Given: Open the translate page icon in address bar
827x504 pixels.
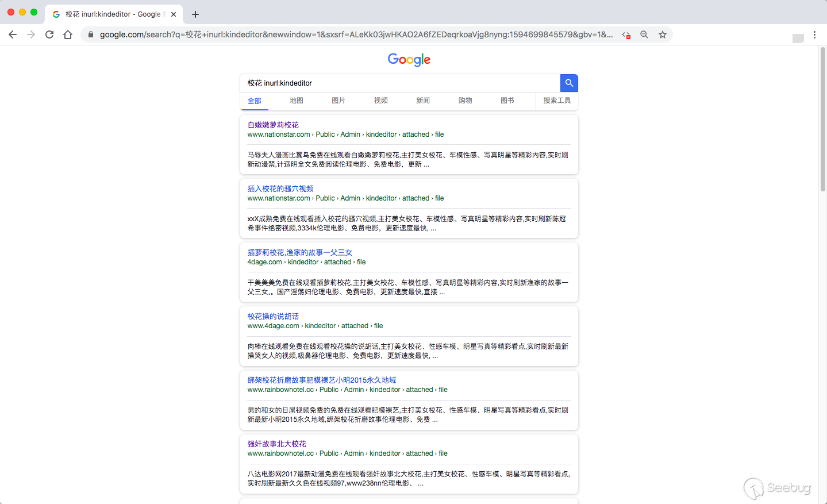Looking at the screenshot, I should [x=626, y=34].
